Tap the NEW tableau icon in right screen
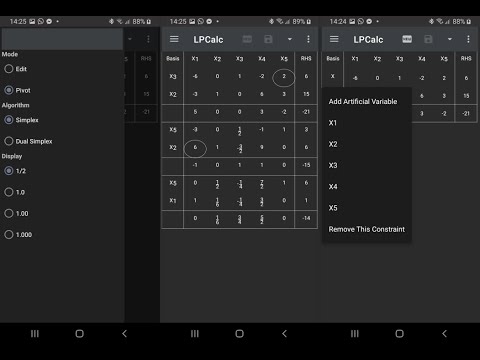The height and width of the screenshot is (360, 480). tap(407, 39)
